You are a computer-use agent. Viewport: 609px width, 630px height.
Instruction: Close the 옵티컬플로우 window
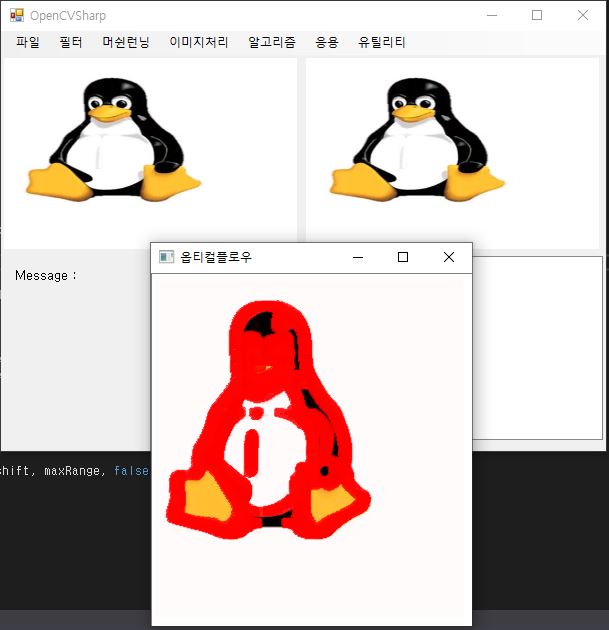[x=449, y=257]
